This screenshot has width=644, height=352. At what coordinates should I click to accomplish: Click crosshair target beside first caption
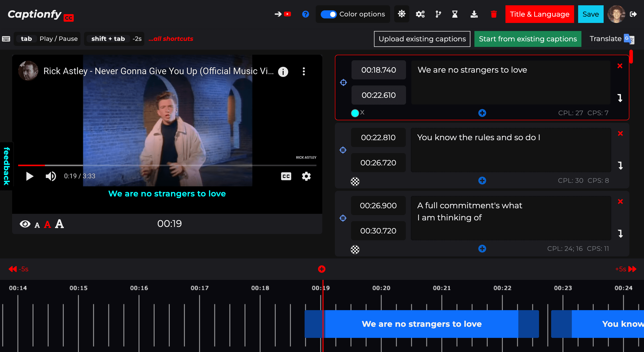coord(343,82)
